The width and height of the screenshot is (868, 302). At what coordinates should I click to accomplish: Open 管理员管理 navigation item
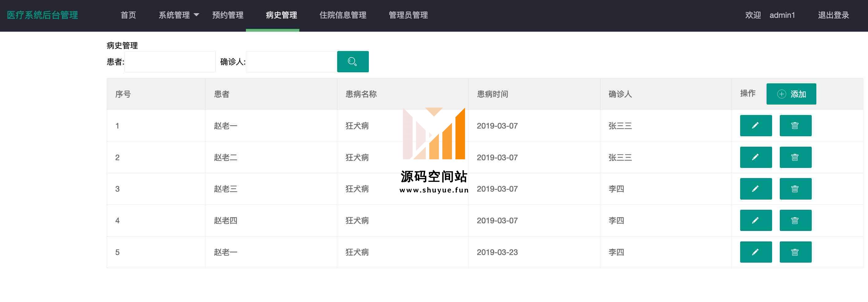pyautogui.click(x=408, y=15)
